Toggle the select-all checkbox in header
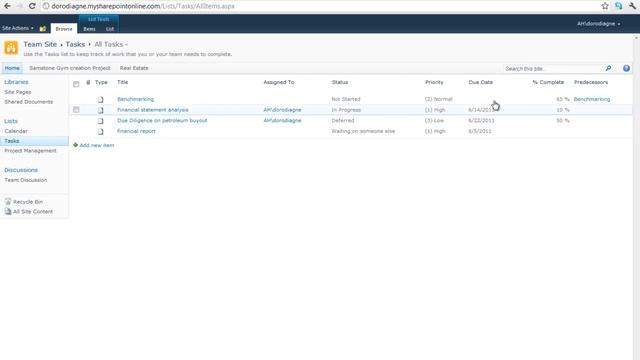 [76, 84]
